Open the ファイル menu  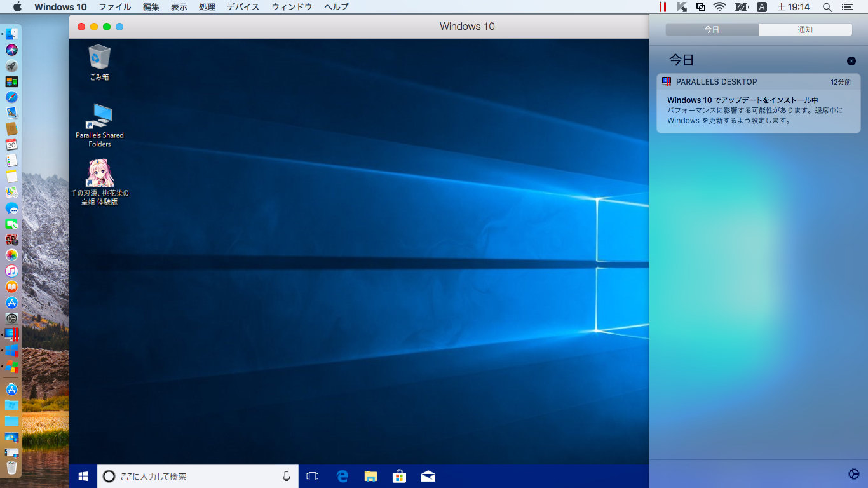115,7
